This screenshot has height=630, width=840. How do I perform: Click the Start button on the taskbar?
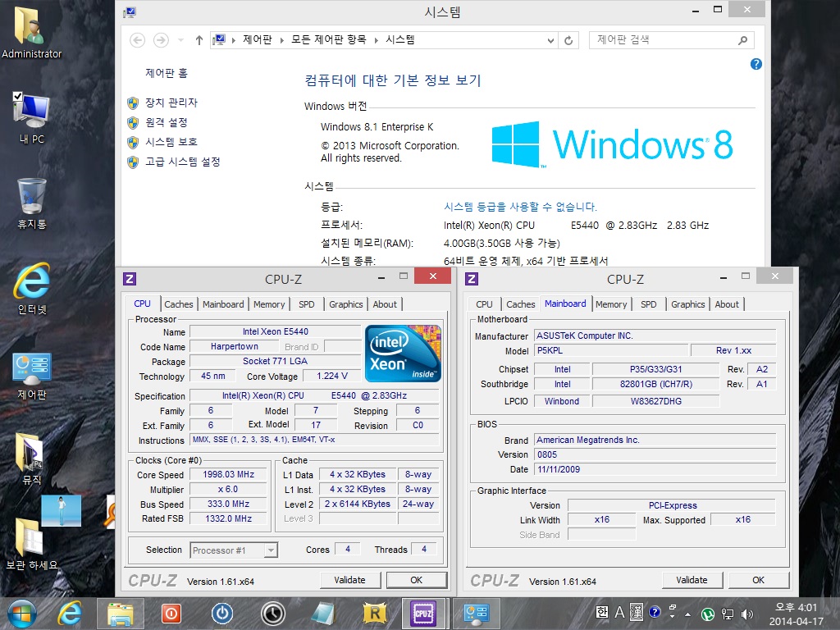coord(21,614)
